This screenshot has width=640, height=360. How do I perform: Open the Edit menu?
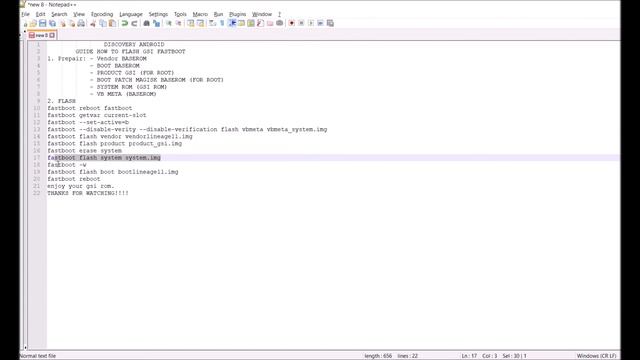click(x=40, y=14)
